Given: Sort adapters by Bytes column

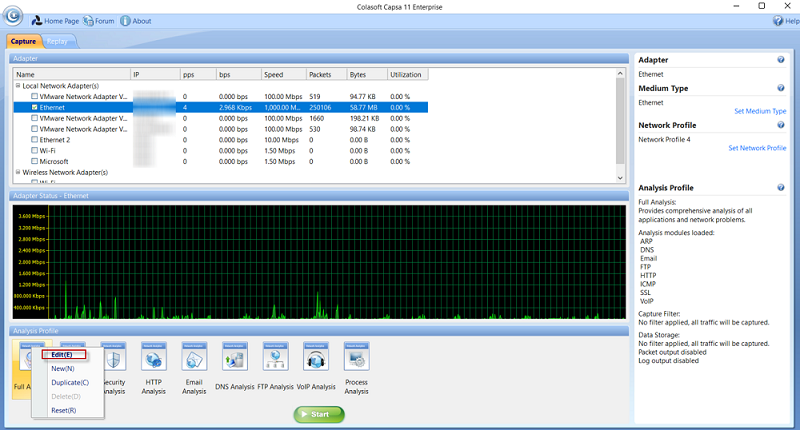Looking at the screenshot, I should click(367, 74).
